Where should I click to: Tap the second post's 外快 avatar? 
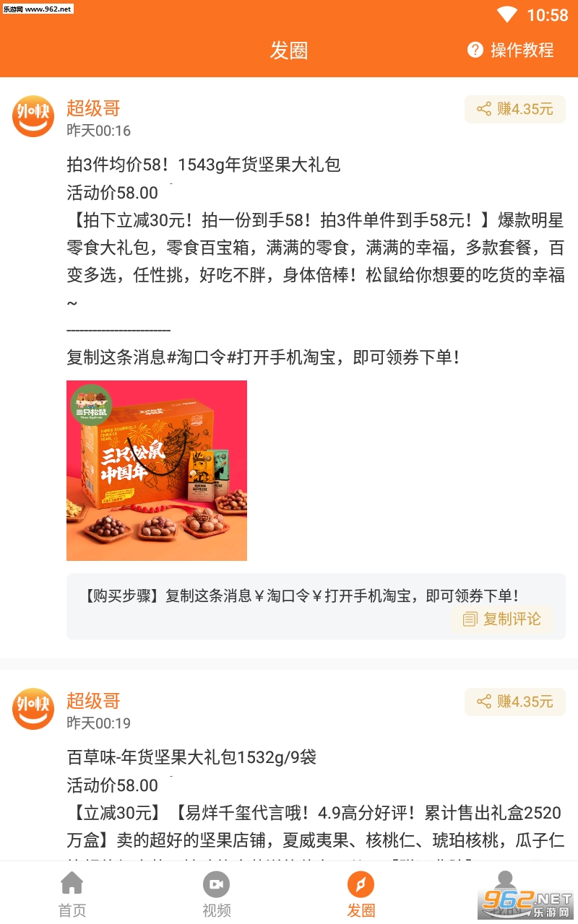click(x=33, y=708)
